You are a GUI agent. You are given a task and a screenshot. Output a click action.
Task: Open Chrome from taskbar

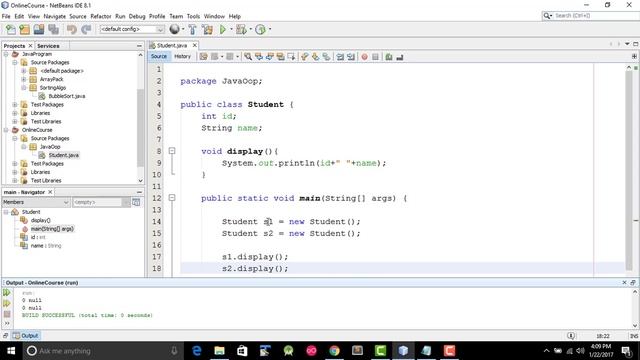334,351
